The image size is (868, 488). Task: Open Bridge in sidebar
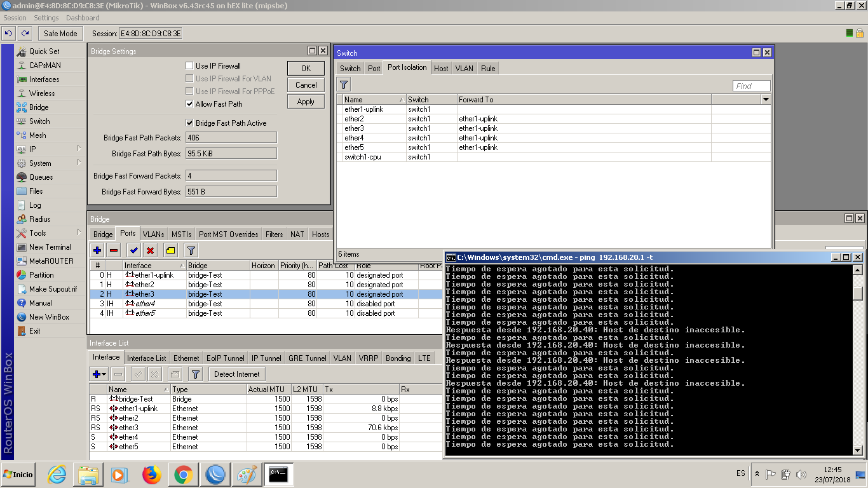(39, 107)
